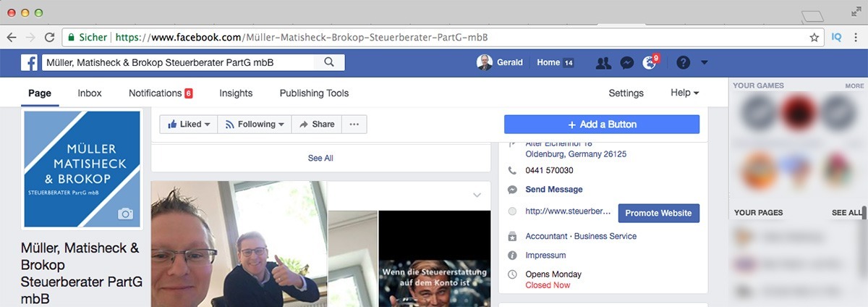Open the Messenger icon in top bar
The height and width of the screenshot is (307, 868).
[627, 63]
